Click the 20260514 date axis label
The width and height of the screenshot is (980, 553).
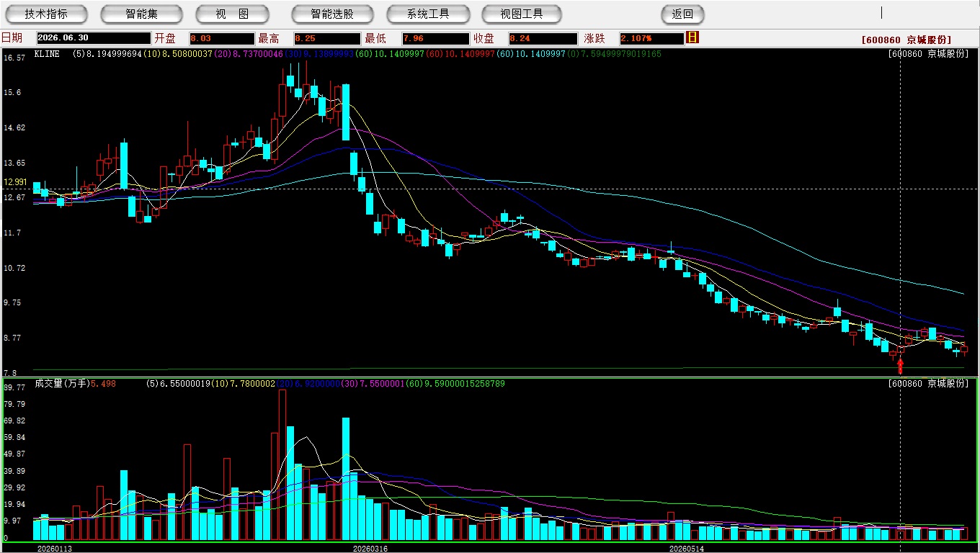click(x=687, y=549)
